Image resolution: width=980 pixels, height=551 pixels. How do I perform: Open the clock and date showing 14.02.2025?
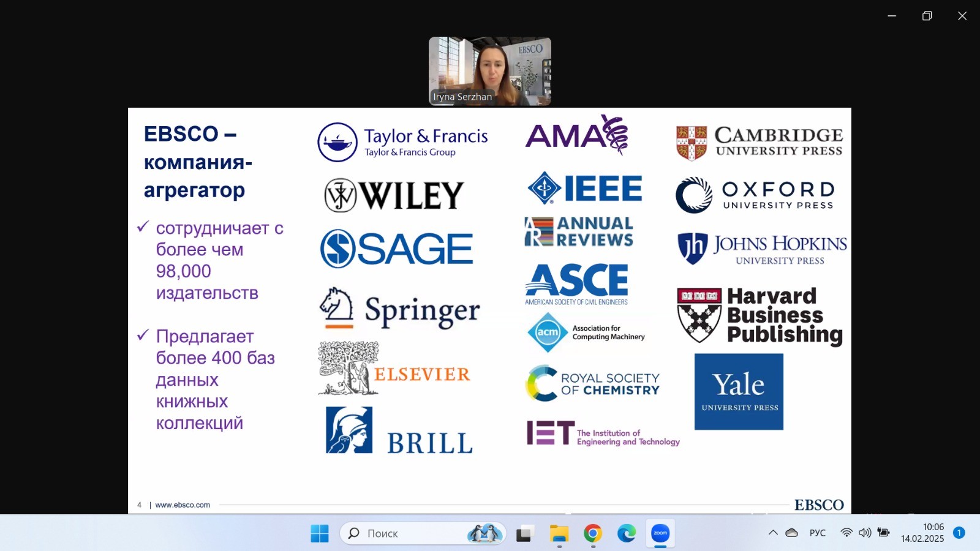click(x=922, y=533)
